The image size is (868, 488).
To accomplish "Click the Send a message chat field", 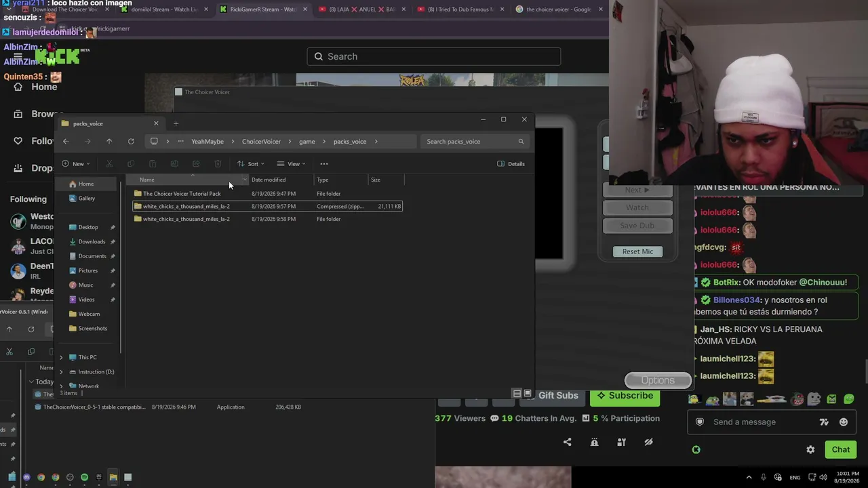I will [x=772, y=422].
